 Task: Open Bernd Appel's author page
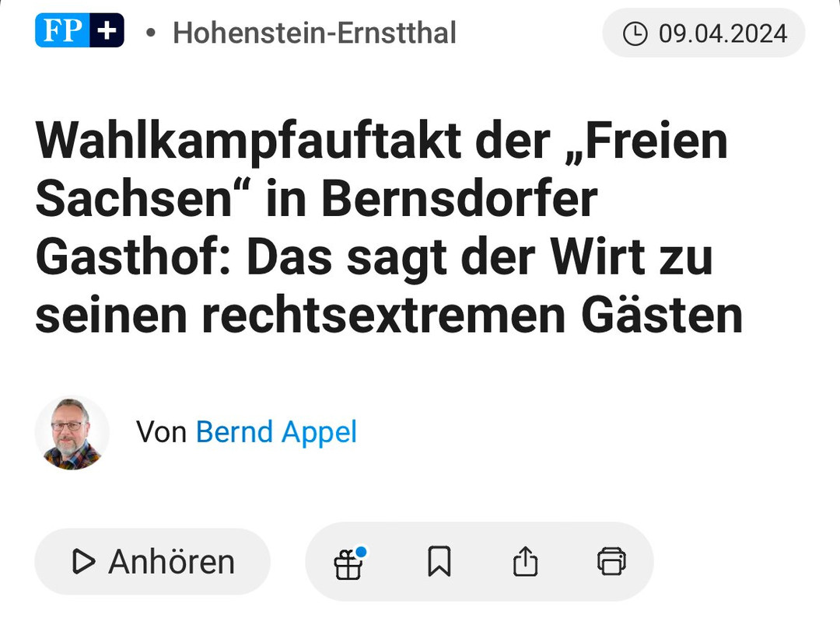276,432
